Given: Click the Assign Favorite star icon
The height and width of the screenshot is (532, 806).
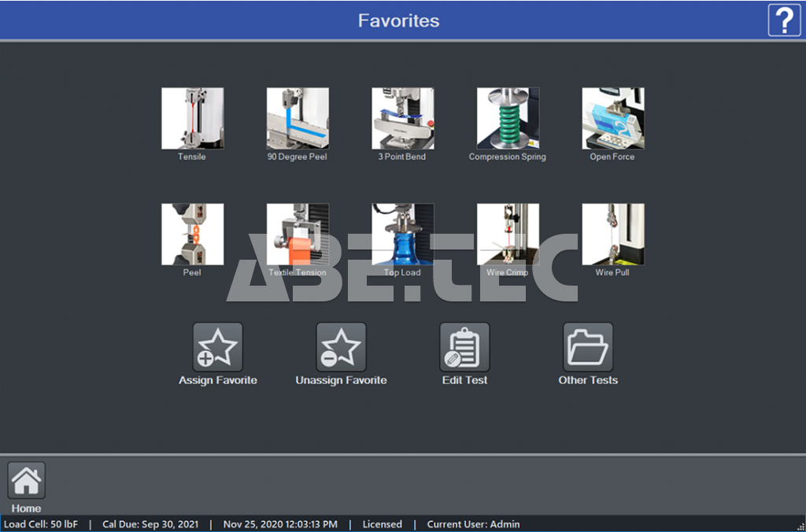Looking at the screenshot, I should 218,347.
